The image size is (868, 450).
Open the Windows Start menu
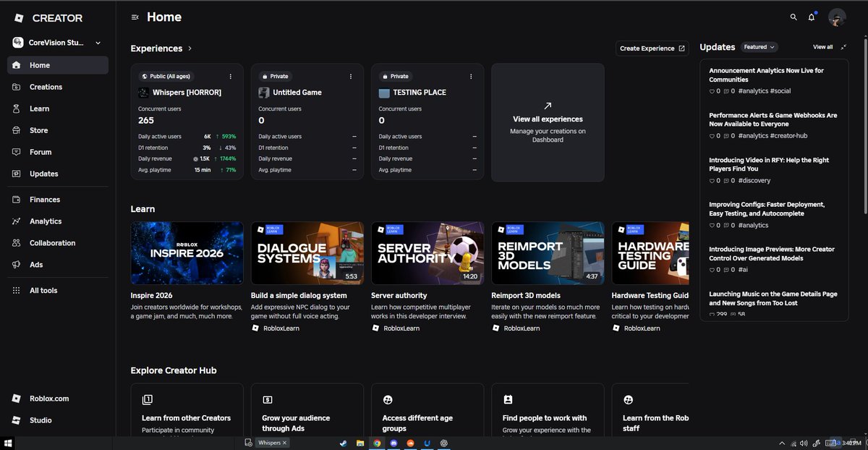click(9, 443)
